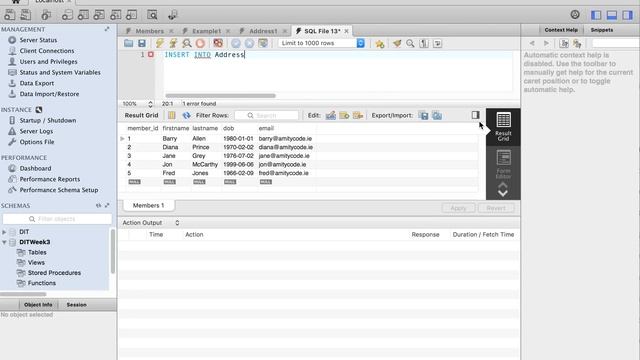The height and width of the screenshot is (360, 640).
Task: Insert new row icon in result grid
Action: pos(344,116)
